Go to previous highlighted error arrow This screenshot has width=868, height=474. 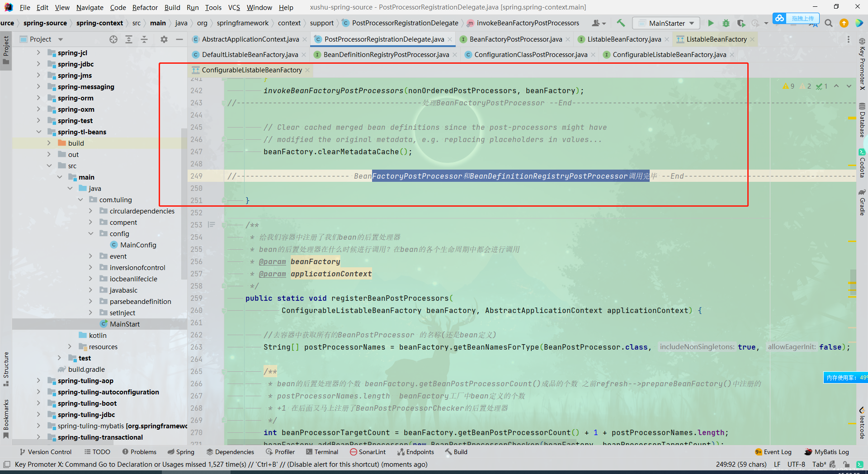pyautogui.click(x=836, y=86)
